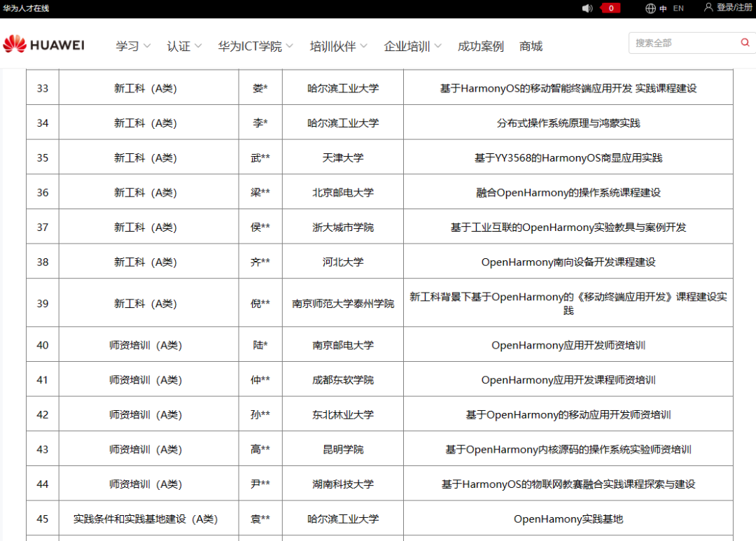Viewport: 756px width, 541px height.
Task: Select 南京邮电大学 cell
Action: [x=343, y=345]
